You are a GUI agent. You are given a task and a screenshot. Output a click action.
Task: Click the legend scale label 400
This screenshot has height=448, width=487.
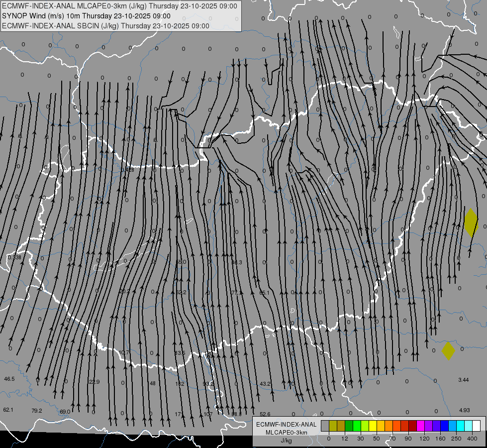472,439
